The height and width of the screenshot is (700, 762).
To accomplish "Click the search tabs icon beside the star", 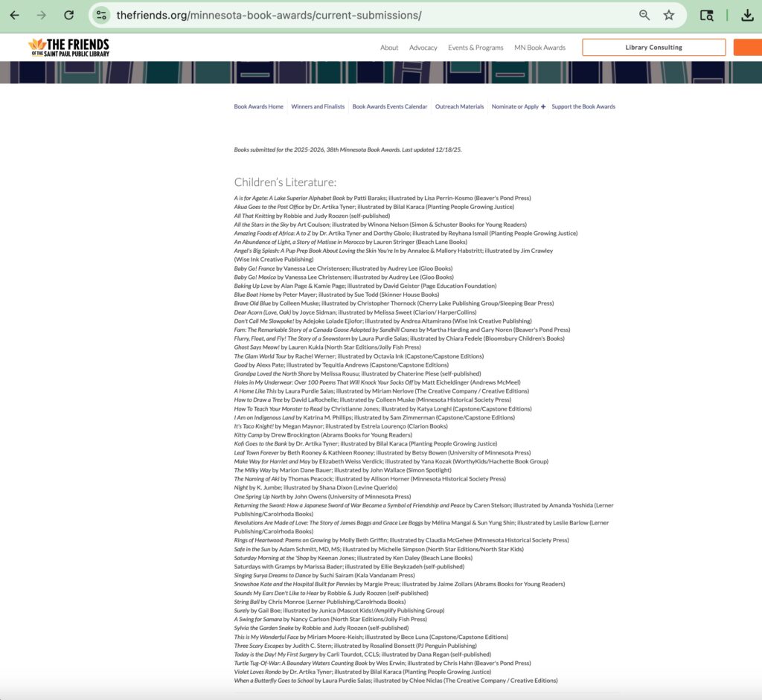I will 707,15.
